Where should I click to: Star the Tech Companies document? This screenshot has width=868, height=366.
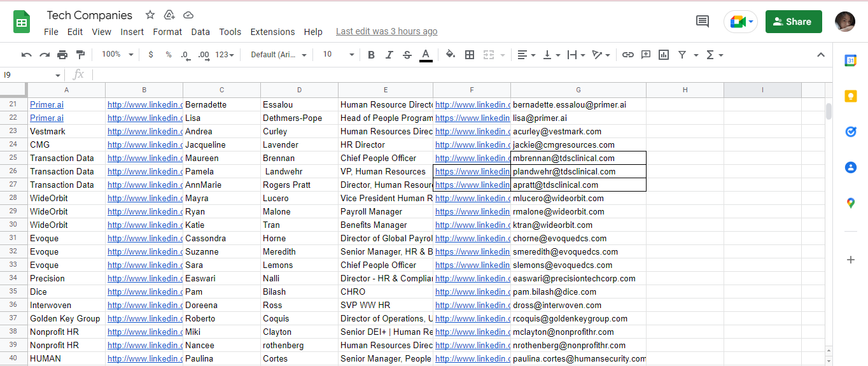coord(150,15)
